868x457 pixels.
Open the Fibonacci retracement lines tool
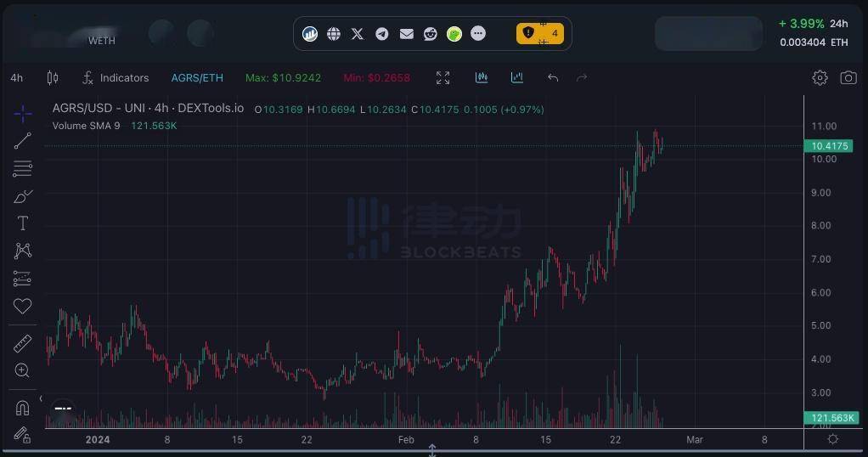23,168
